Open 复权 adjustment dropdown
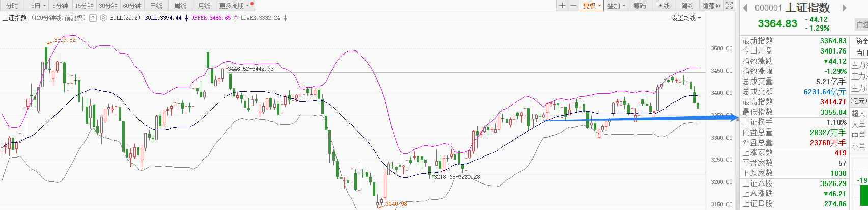868x210 pixels. (592, 6)
